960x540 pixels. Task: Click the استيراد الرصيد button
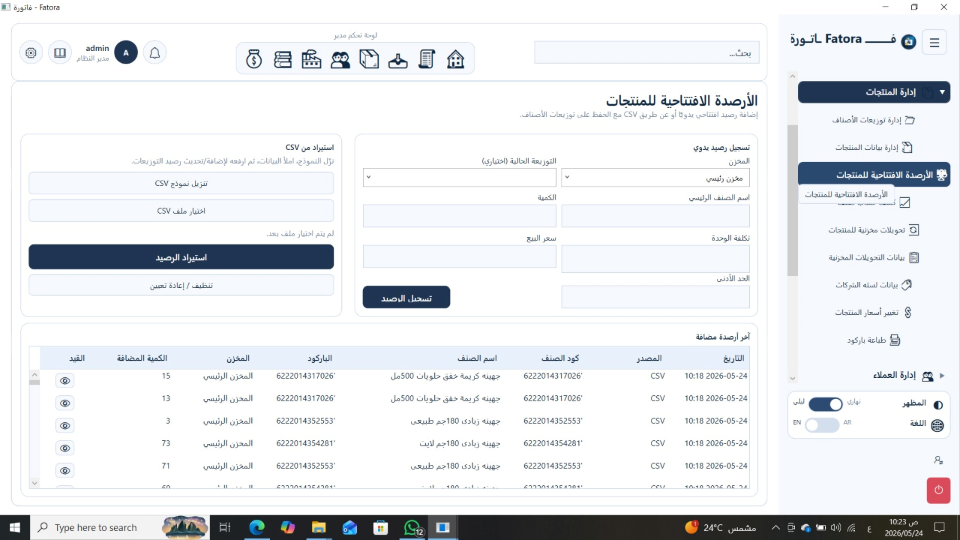tap(181, 257)
